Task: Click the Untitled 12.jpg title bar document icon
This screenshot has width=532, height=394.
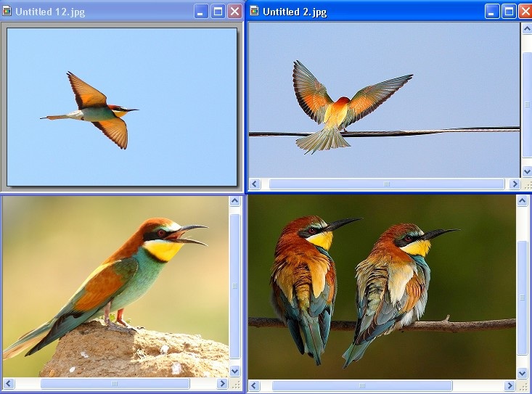Action: pos(7,12)
